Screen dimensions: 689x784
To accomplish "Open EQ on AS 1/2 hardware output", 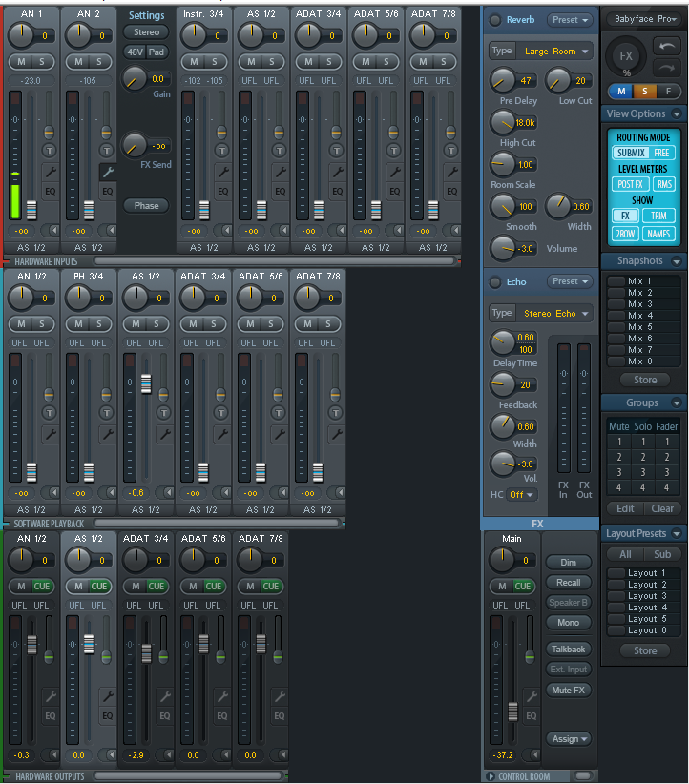I will [107, 716].
